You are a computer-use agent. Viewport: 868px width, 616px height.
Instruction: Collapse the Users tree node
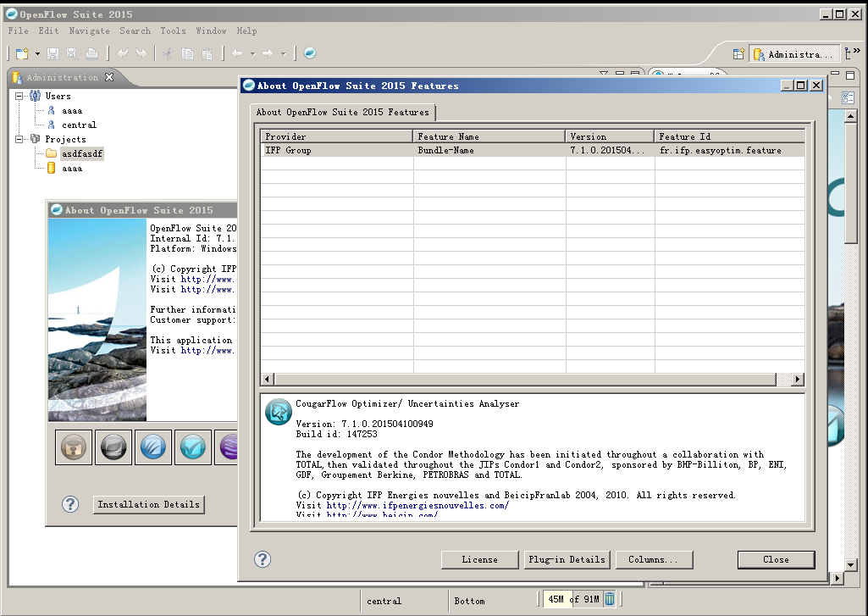[x=19, y=96]
